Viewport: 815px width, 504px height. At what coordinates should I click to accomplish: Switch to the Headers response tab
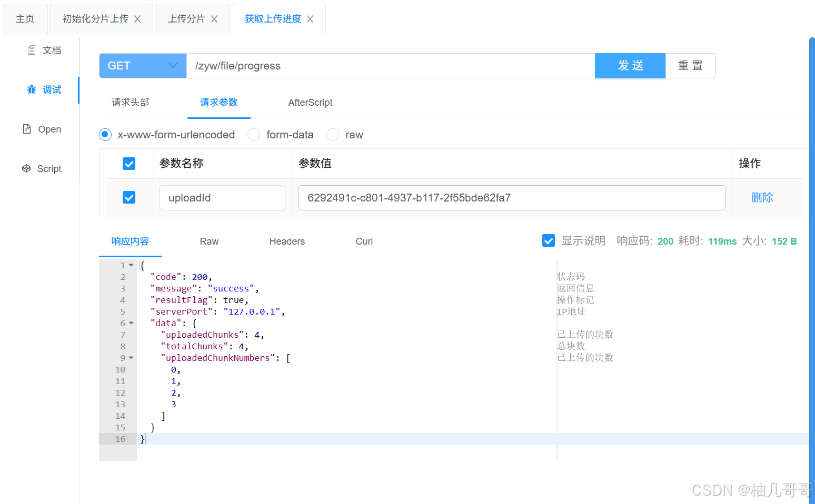(x=287, y=241)
